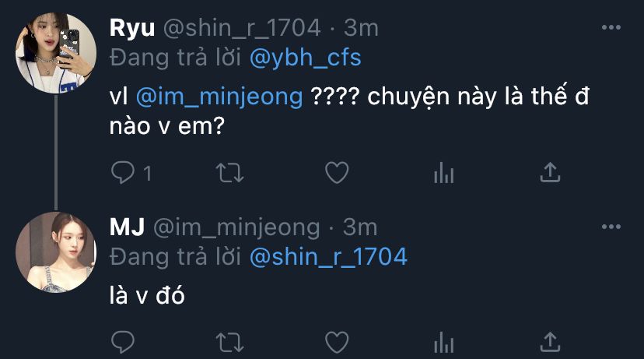Share Ryu's tweet
Viewport: 644px width, 359px height.
point(550,173)
